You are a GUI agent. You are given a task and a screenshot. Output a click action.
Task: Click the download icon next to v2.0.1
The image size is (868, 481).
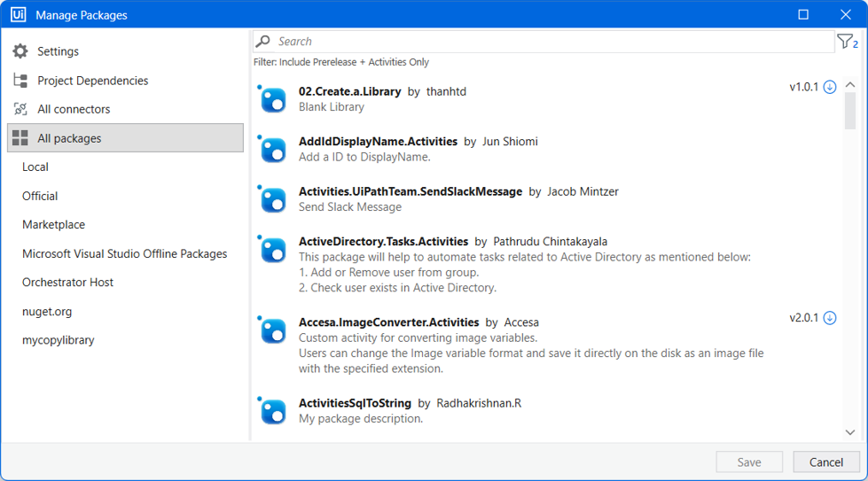[829, 318]
